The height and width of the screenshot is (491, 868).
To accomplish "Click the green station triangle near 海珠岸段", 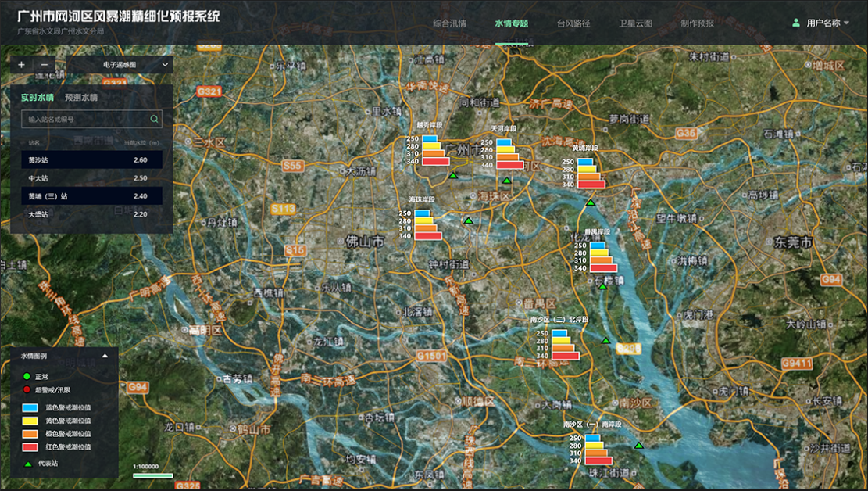I will [468, 221].
